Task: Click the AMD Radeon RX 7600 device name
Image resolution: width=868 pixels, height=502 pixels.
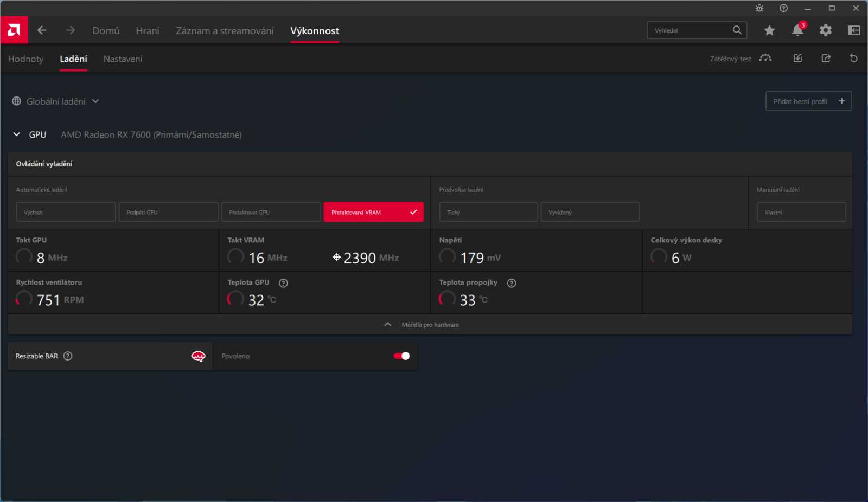Action: coord(151,134)
